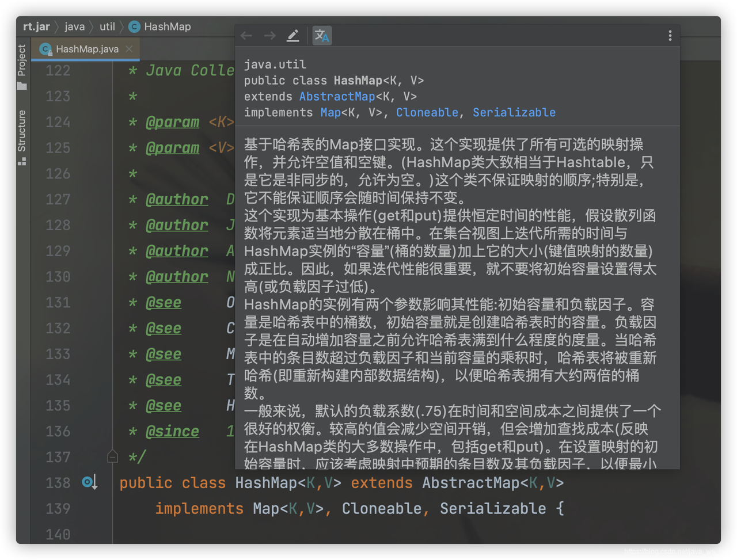The image size is (737, 560).
Task: Click line number 130 in the gutter
Action: coord(58,277)
